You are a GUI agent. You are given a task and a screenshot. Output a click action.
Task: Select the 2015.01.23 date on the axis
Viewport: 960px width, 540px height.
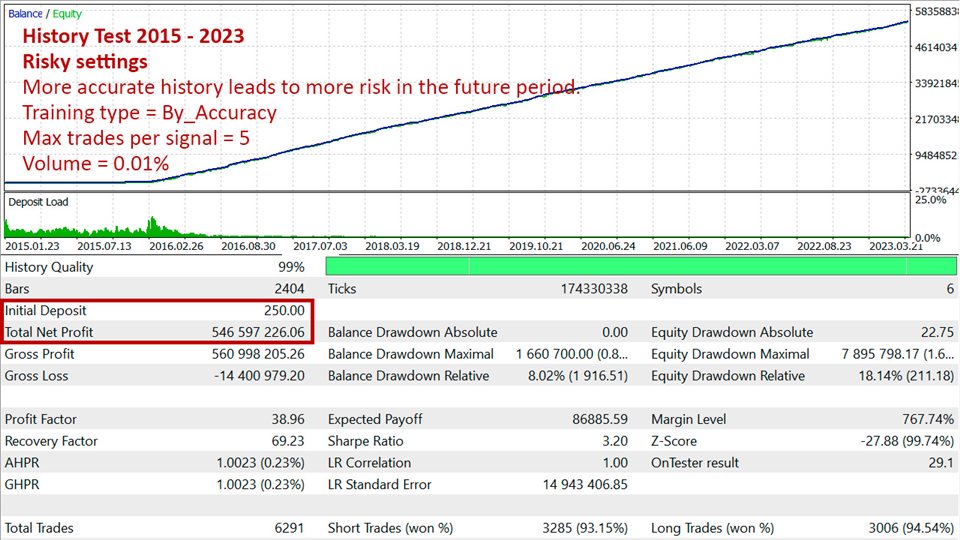pos(35,246)
